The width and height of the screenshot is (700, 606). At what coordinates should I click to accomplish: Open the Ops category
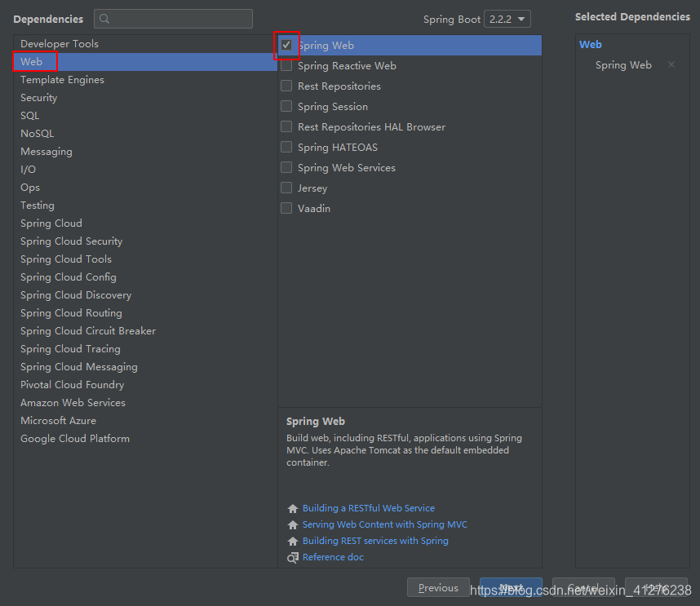point(145,188)
